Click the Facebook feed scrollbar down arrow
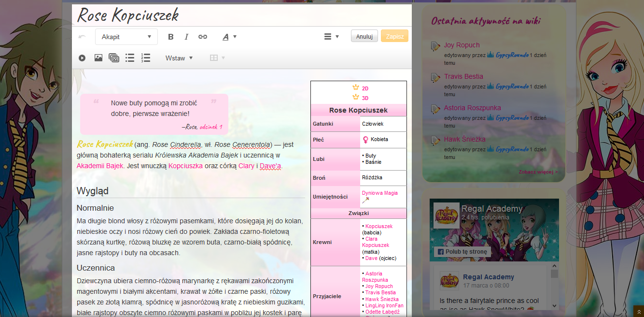 coord(554,305)
